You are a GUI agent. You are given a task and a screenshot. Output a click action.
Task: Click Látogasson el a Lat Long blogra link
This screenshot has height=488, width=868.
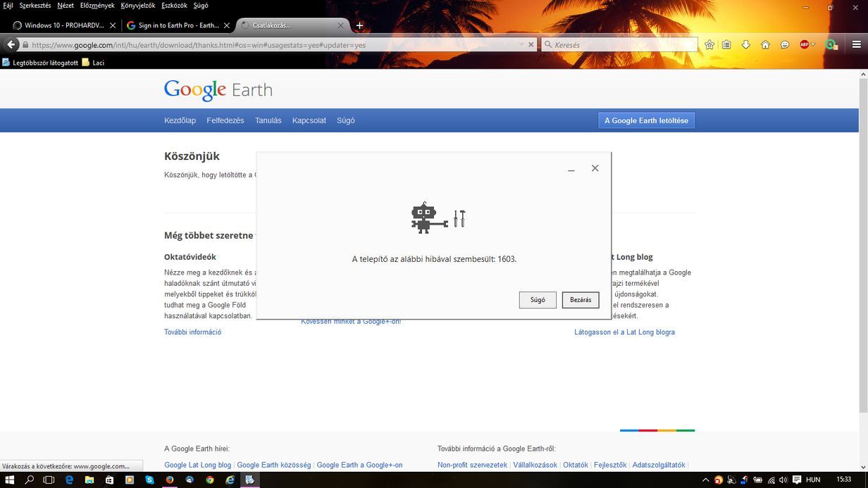tap(624, 332)
